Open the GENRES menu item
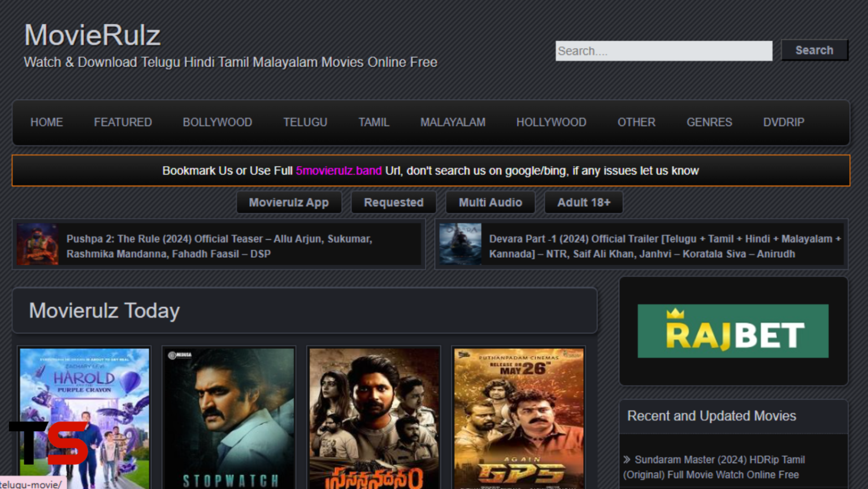868x489 pixels. [709, 122]
